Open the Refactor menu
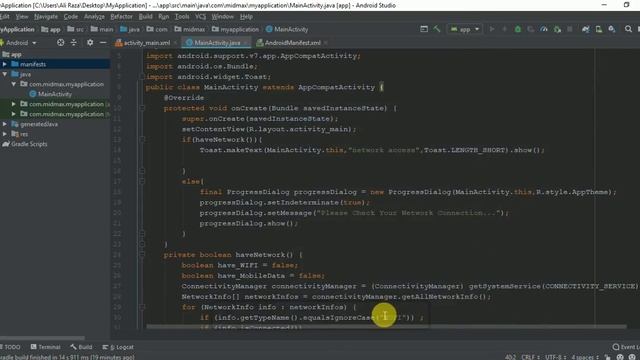Screen dimensions: 640x360 121,17
